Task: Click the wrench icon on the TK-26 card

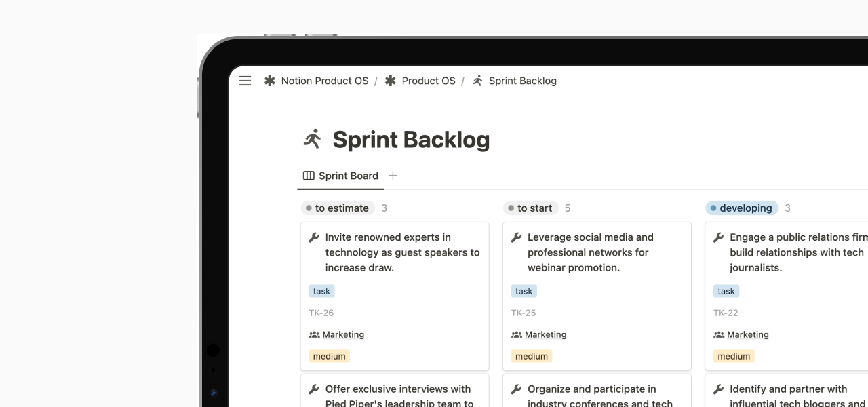Action: pos(313,237)
